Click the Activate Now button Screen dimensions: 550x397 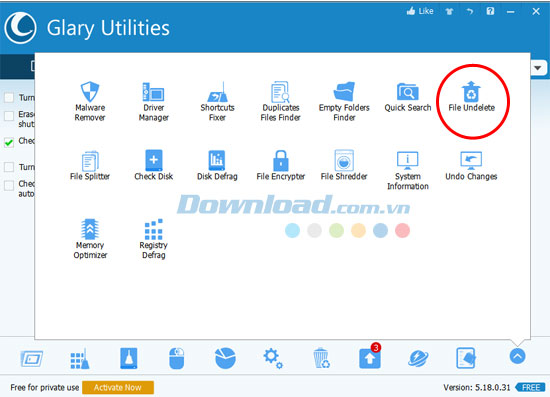pyautogui.click(x=118, y=388)
